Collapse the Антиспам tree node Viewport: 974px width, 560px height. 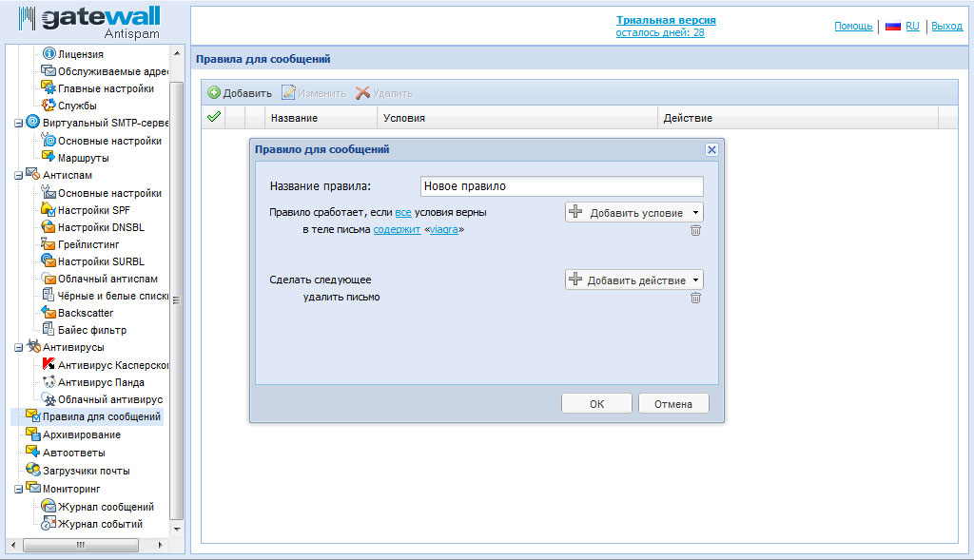(19, 176)
